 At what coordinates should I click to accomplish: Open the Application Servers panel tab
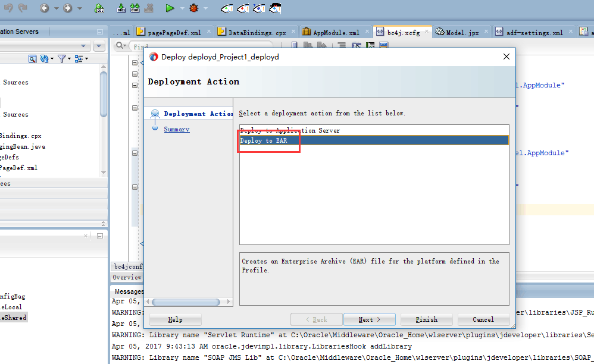click(20, 32)
